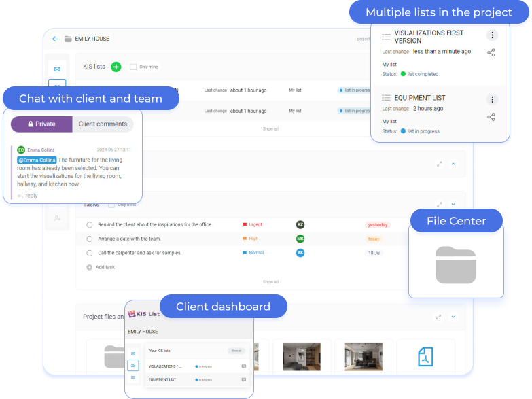Complete 'Call the carpenter and ask for samples'

click(90, 253)
